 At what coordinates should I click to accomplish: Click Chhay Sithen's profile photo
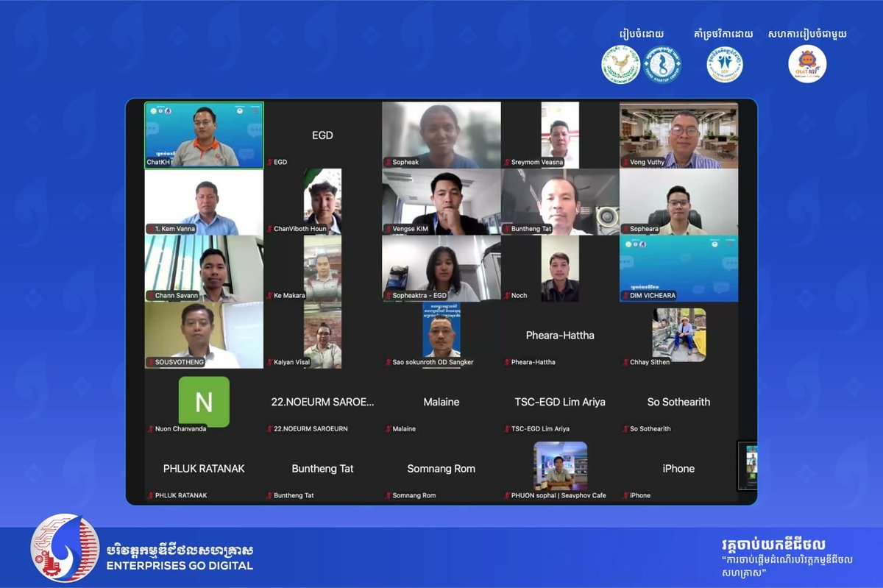[x=678, y=335]
